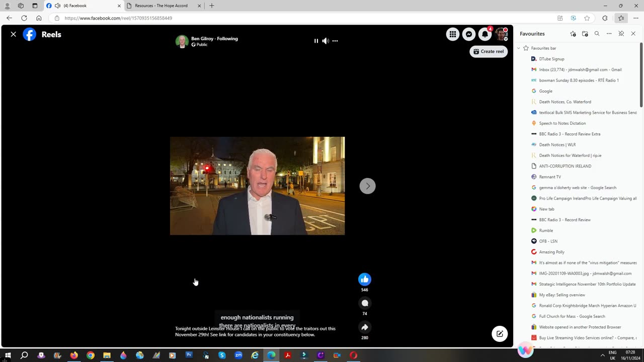Click Ben Gilroy's avatar thumbnail
The width and height of the screenshot is (644, 362).
(x=182, y=41)
